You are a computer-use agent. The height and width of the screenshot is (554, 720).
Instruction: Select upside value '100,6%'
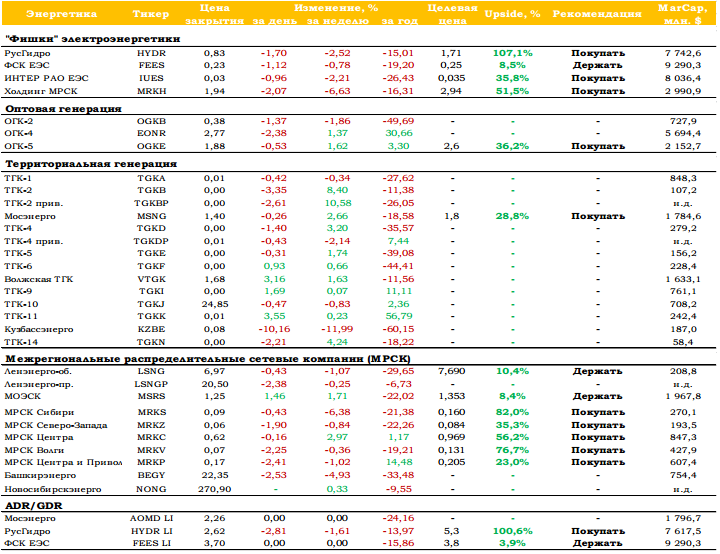click(x=512, y=531)
